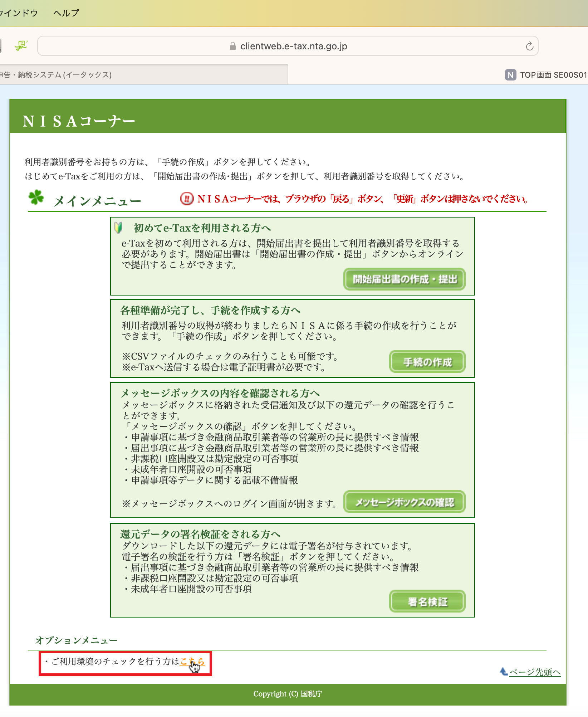
Task: Click the オプションメニュー heading
Action: point(76,640)
